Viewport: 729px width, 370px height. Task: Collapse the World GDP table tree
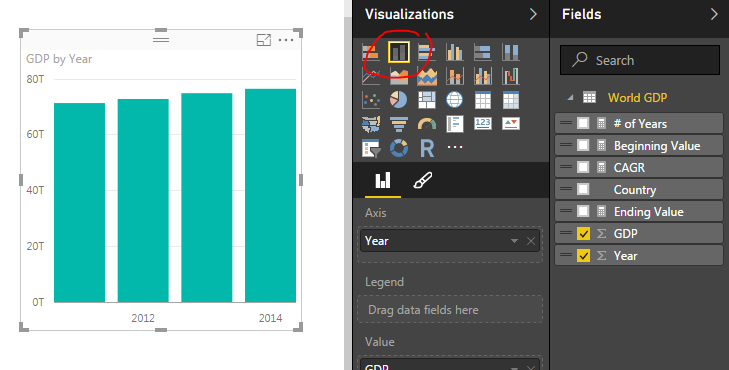[570, 98]
